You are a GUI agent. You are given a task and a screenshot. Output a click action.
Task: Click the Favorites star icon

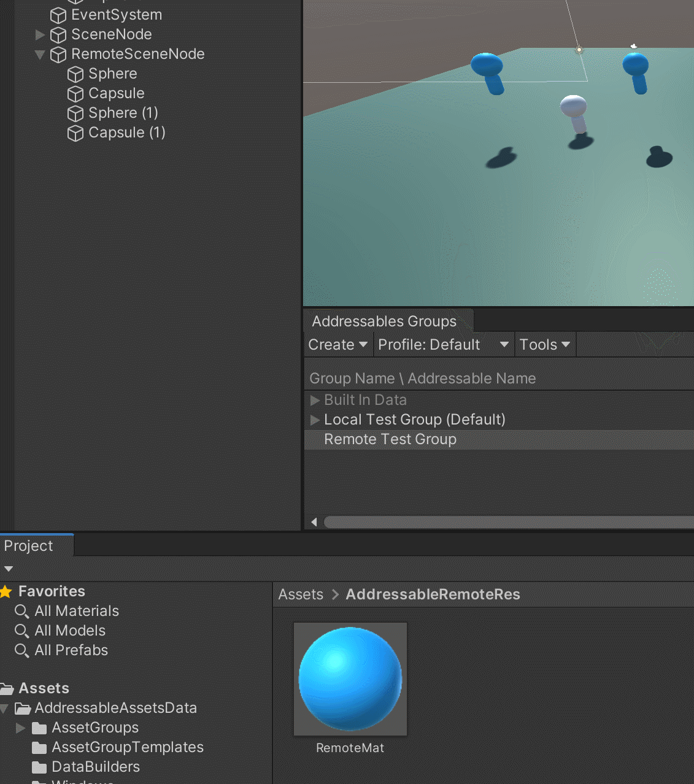point(6,591)
